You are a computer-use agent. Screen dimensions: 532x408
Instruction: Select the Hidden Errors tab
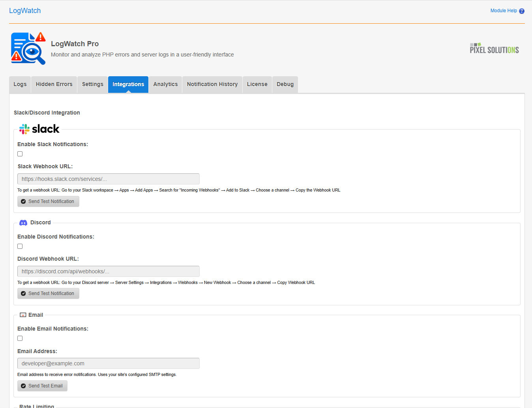(54, 84)
